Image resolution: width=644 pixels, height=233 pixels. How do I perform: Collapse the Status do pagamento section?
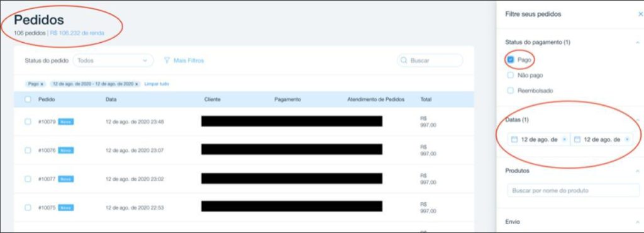(638, 42)
